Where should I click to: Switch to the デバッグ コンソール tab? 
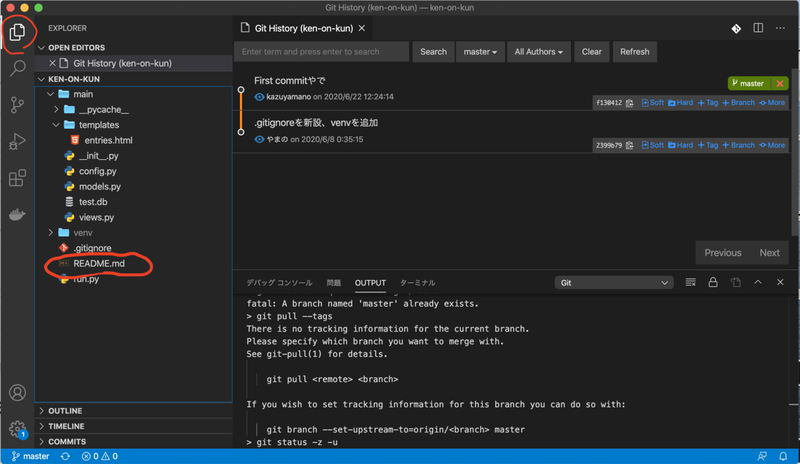280,283
